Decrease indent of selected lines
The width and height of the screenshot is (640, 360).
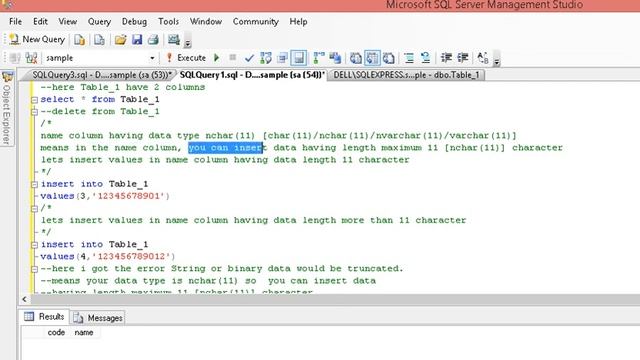click(446, 58)
